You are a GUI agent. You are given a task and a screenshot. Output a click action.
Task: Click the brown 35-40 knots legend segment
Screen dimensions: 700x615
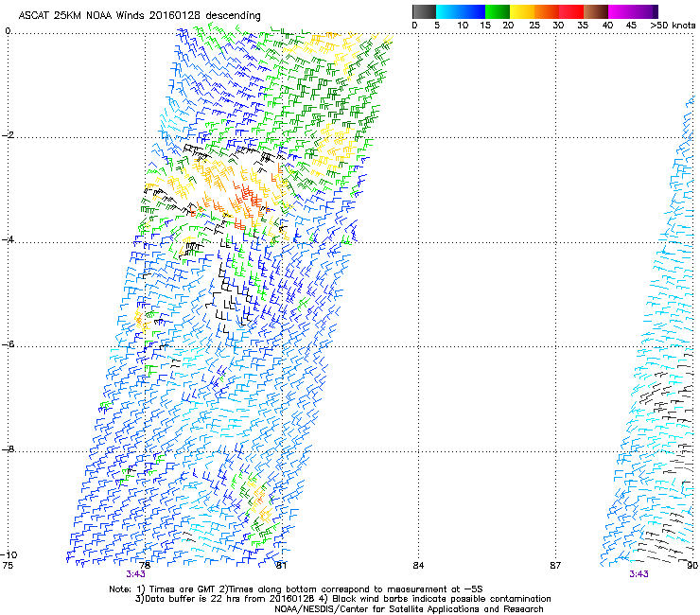pos(596,11)
